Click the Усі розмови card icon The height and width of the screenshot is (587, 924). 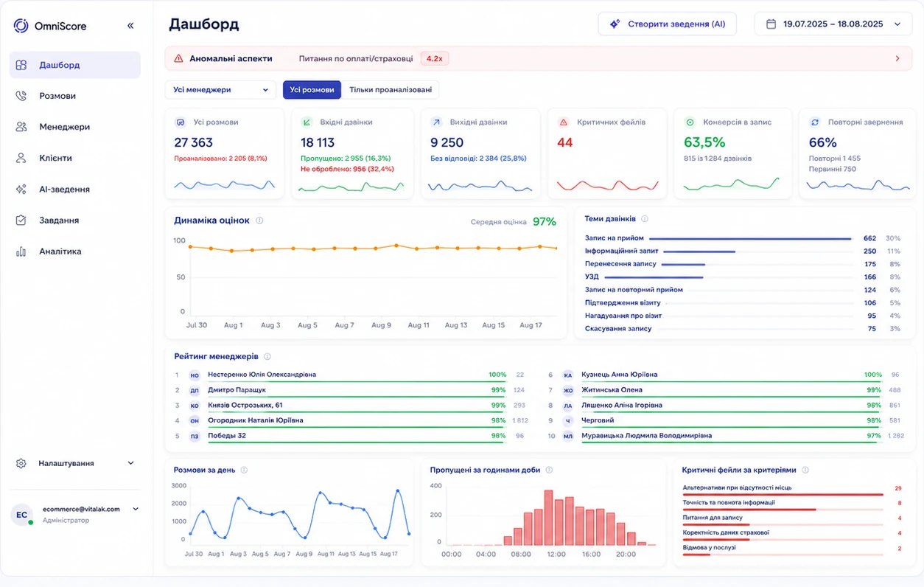[180, 122]
